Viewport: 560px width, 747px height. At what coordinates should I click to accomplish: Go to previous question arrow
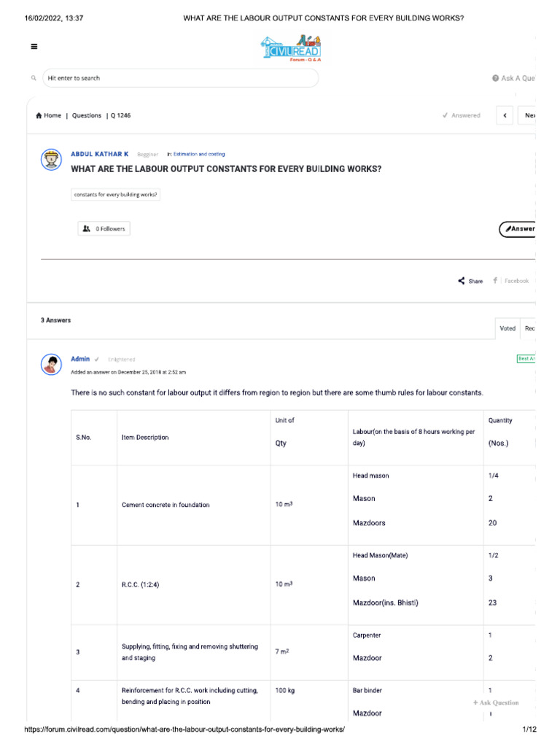click(505, 115)
